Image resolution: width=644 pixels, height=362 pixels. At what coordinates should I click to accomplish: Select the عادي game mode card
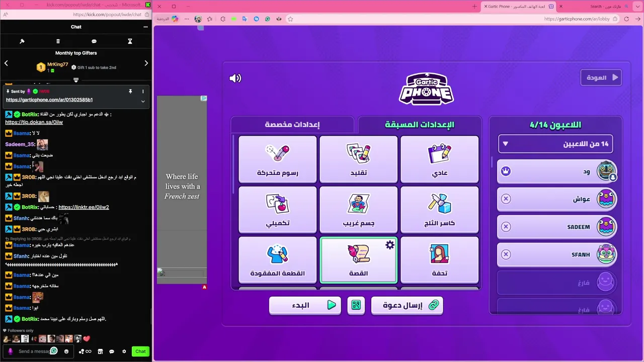[439, 159]
